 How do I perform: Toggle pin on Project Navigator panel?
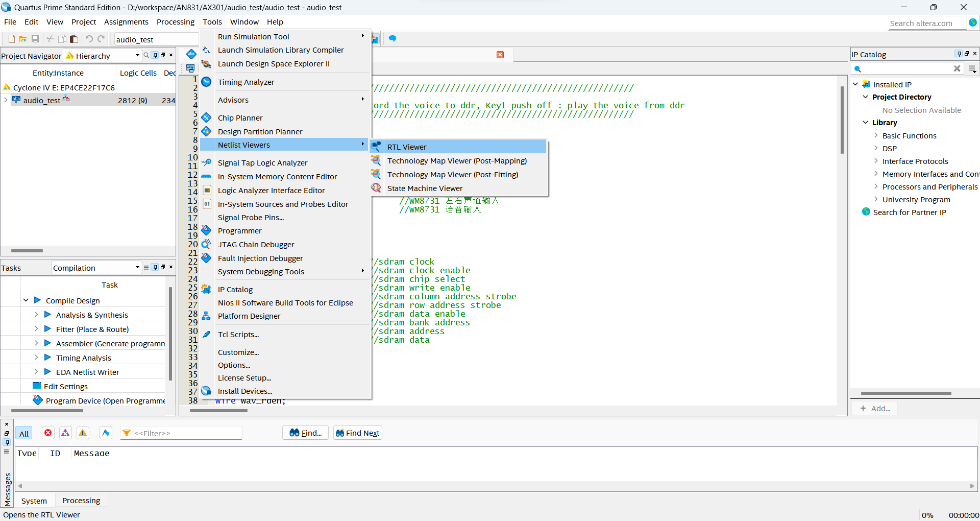click(156, 55)
